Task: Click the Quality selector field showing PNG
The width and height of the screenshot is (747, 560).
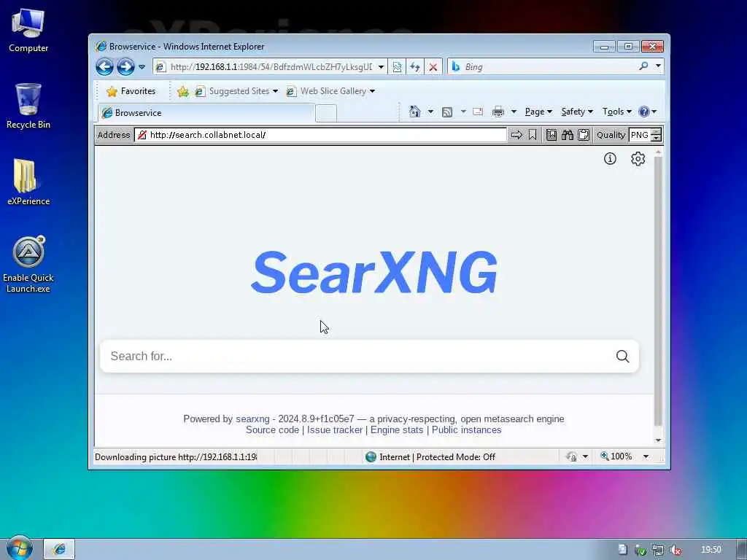Action: [x=640, y=135]
